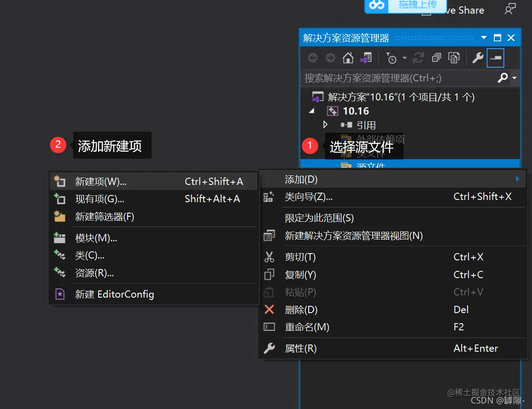Select 限定为此范围(S)
The height and width of the screenshot is (409, 532).
tap(393, 218)
